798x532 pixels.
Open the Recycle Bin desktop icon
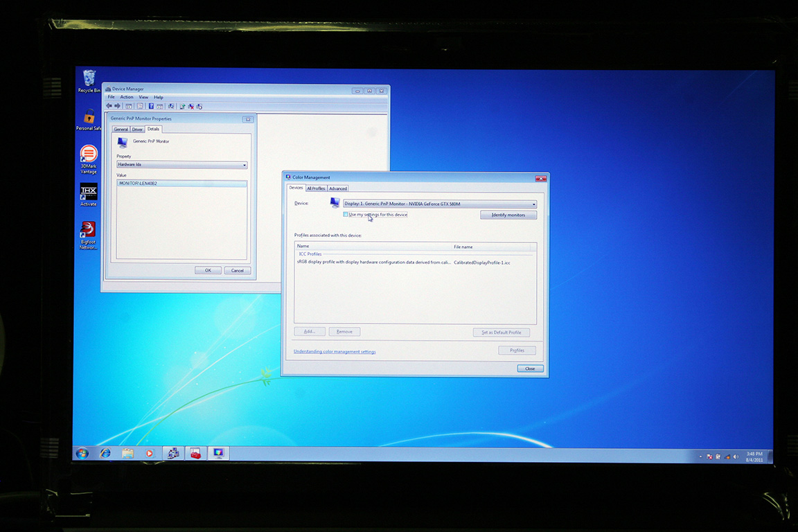coord(89,82)
